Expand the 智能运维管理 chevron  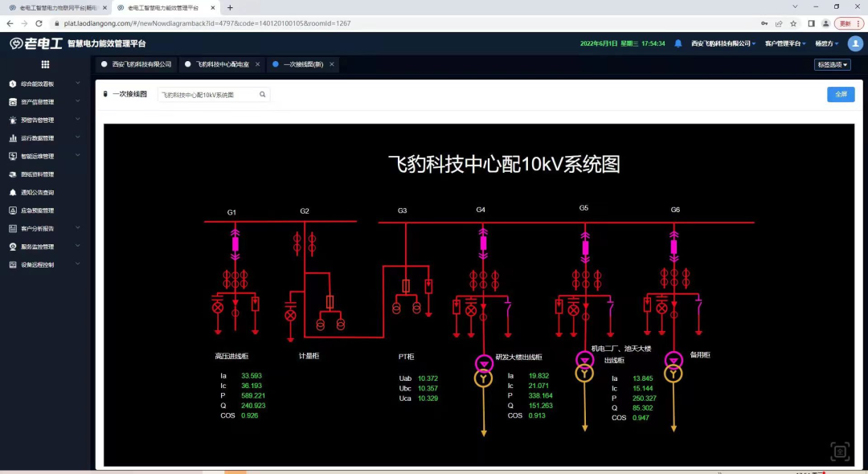pos(77,156)
